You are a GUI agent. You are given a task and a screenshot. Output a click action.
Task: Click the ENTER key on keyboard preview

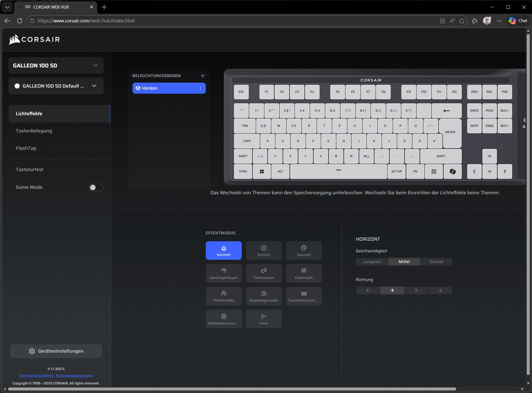click(450, 133)
